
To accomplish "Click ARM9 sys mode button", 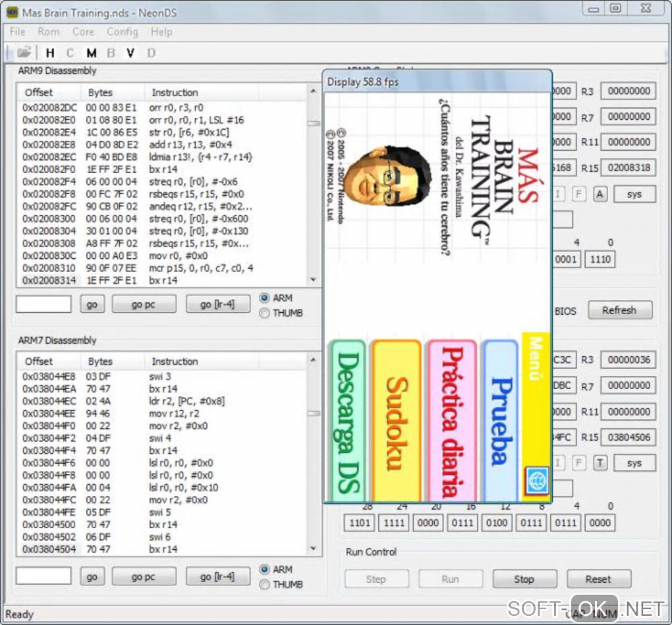I will 634,194.
